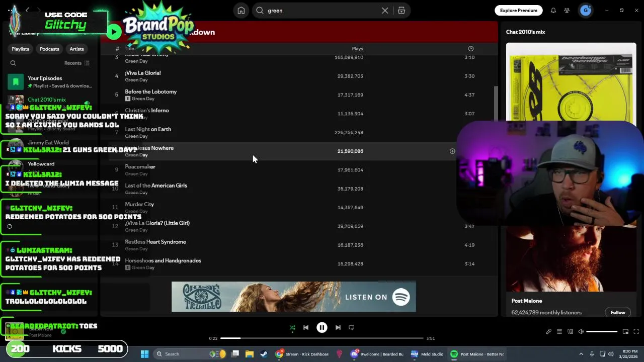Mute with the volume speaker icon
Screen dimensions: 644x362
pos(581,332)
